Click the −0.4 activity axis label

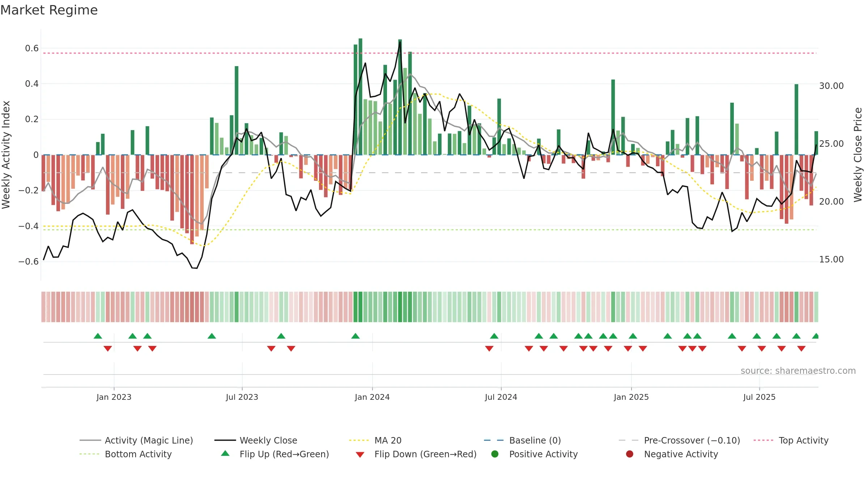pyautogui.click(x=29, y=226)
